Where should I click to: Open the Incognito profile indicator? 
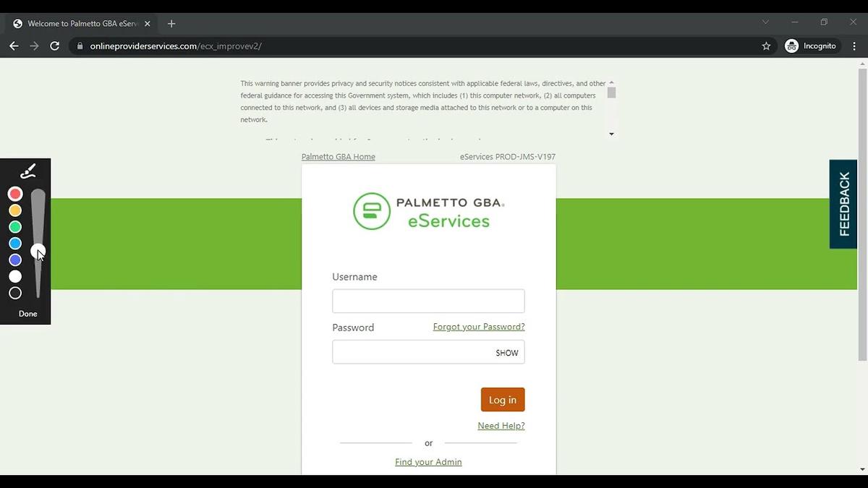(811, 46)
